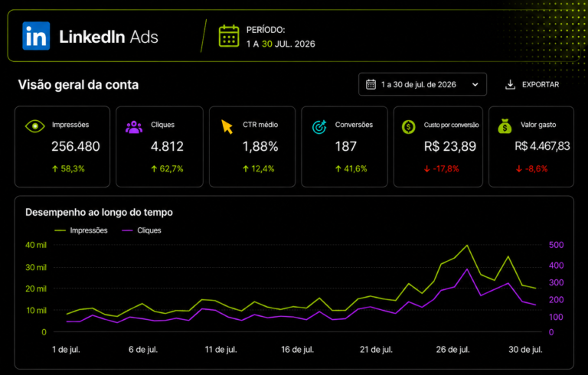588x375 pixels.
Task: Click the target icon on Conversões card
Action: (x=319, y=127)
